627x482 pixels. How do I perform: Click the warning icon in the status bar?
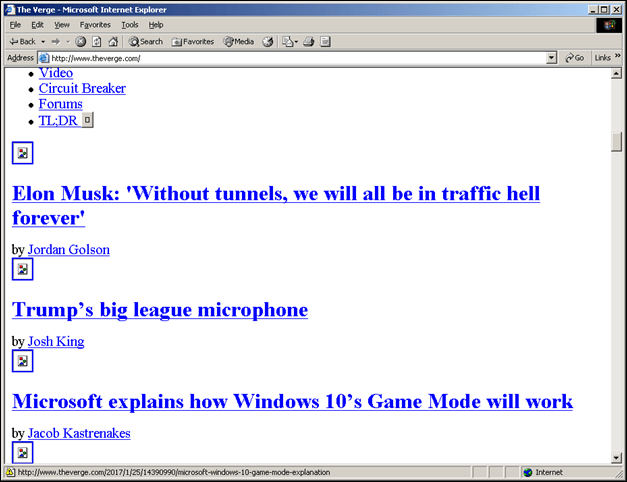coord(10,472)
